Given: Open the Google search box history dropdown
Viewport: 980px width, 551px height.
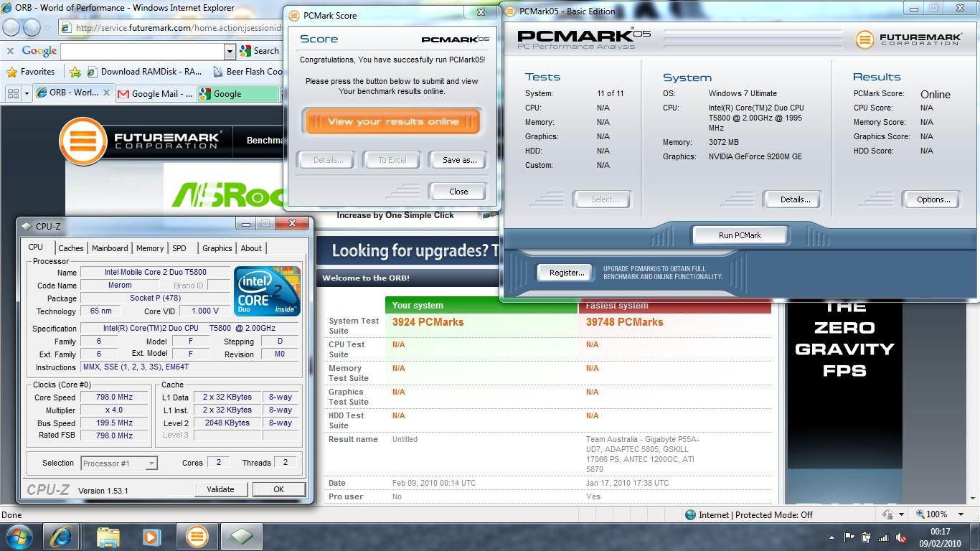Looking at the screenshot, I should click(x=230, y=51).
